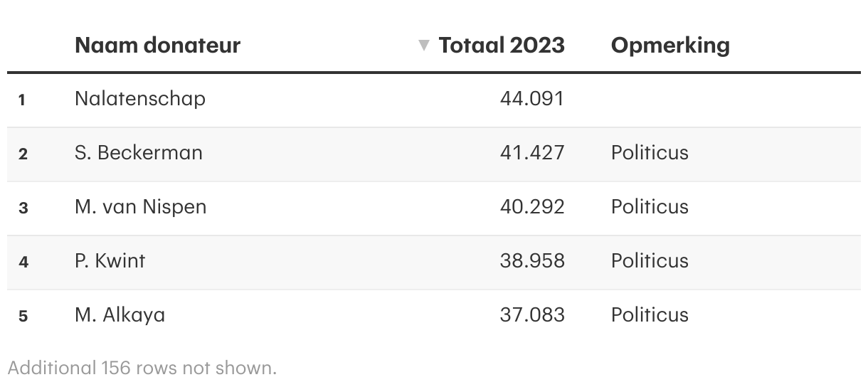Click the Additional 156 rows not shown note
The image size is (868, 387).
142,368
